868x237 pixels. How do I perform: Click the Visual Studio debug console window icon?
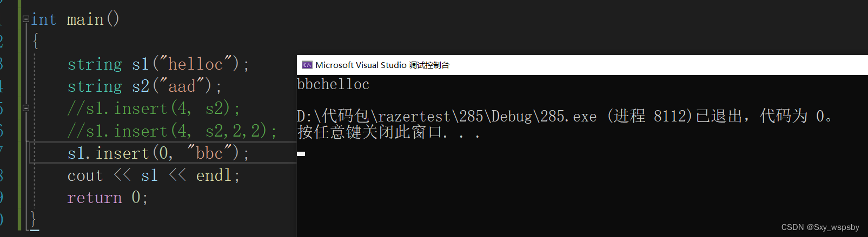click(x=307, y=65)
